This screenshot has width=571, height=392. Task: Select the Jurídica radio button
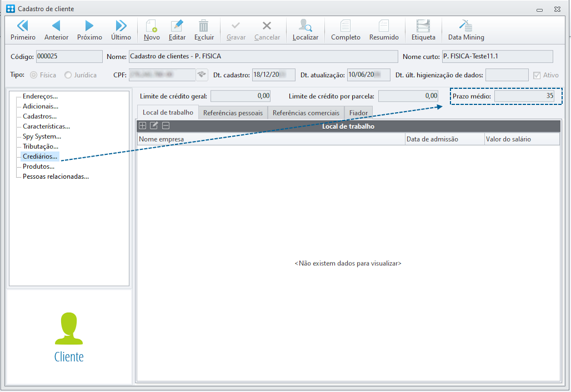point(68,75)
